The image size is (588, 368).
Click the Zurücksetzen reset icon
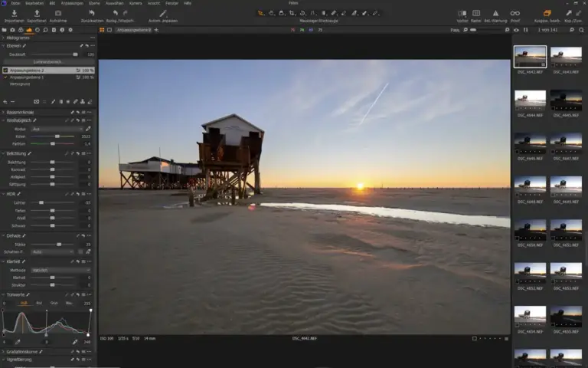[92, 14]
